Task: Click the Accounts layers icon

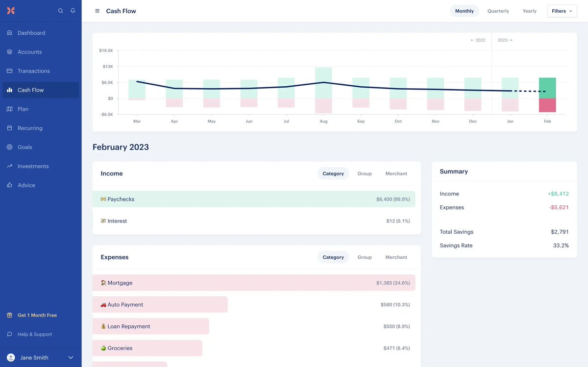Action: pos(9,52)
